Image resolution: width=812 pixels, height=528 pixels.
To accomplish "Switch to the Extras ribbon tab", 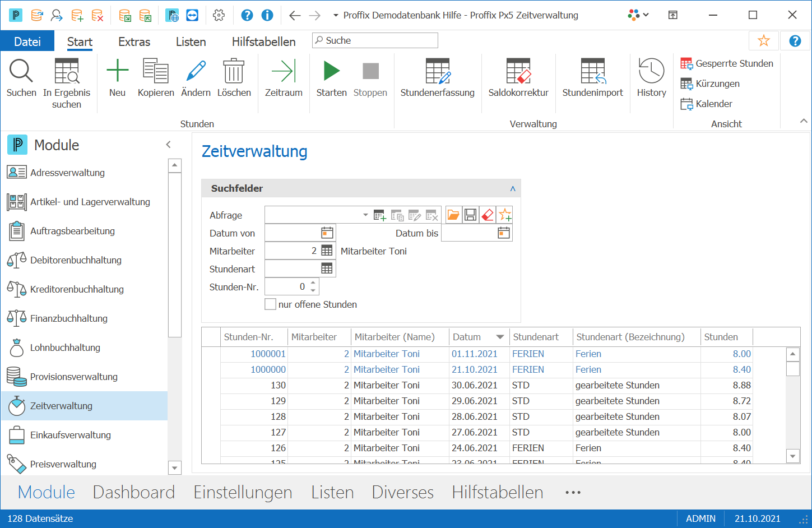I will coord(134,41).
